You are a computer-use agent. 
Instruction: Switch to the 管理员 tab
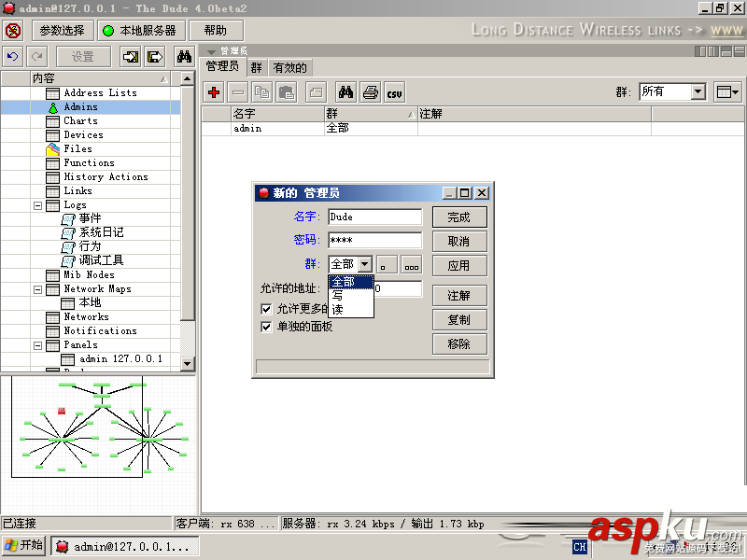tap(222, 66)
